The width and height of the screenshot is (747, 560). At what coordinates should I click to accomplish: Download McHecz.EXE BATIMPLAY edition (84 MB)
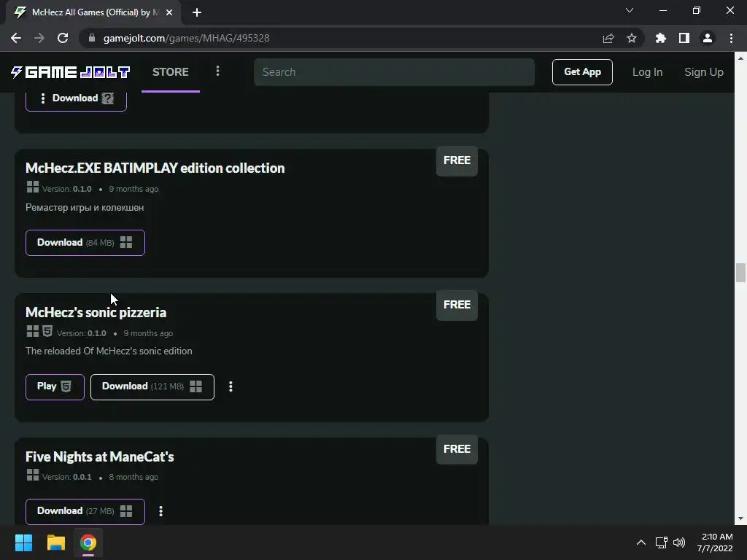point(85,243)
